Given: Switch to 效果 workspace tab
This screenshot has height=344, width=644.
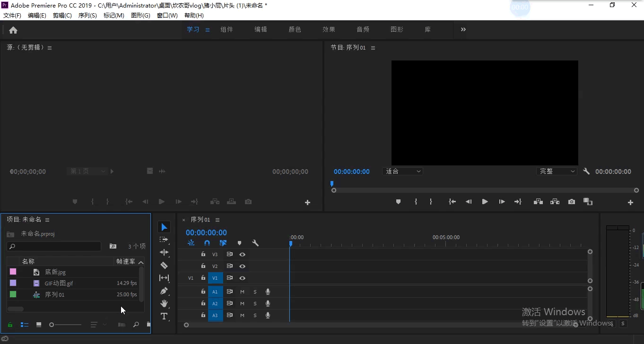Looking at the screenshot, I should click(x=329, y=29).
